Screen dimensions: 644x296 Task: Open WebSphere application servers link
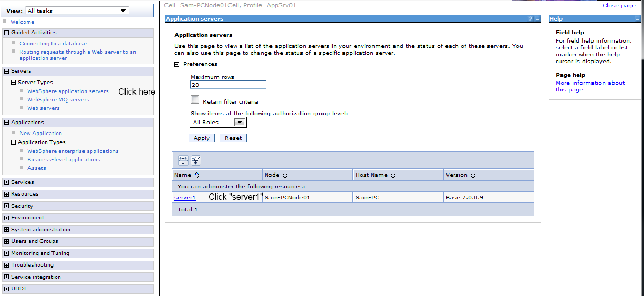tap(68, 91)
